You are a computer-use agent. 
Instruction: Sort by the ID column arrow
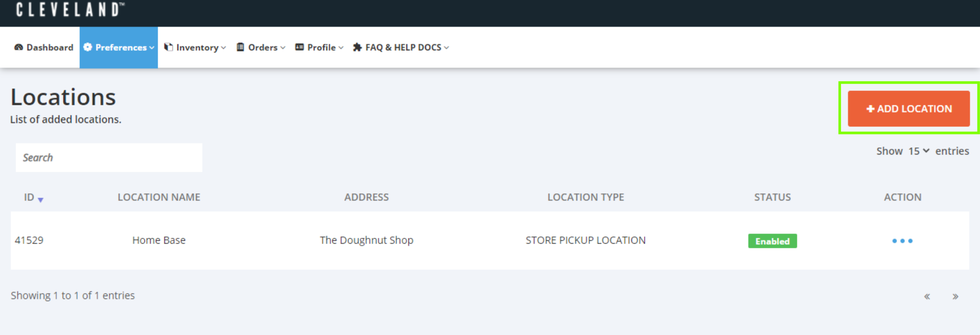point(41,200)
